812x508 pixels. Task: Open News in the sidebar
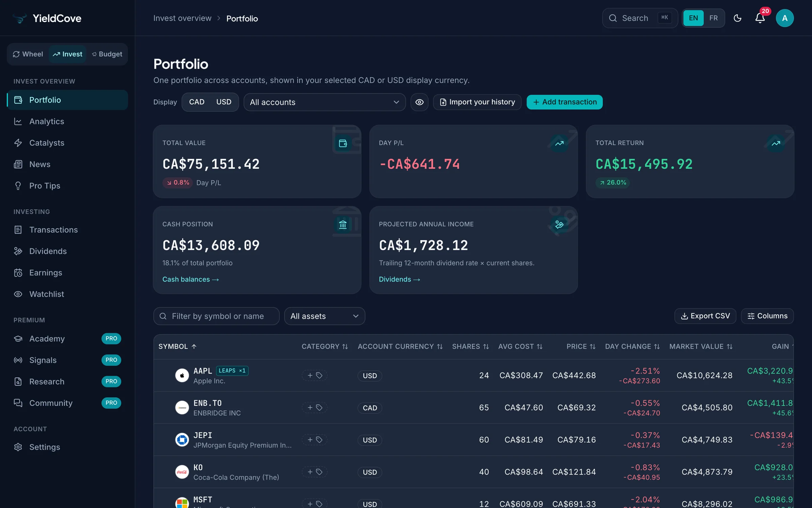point(67,164)
